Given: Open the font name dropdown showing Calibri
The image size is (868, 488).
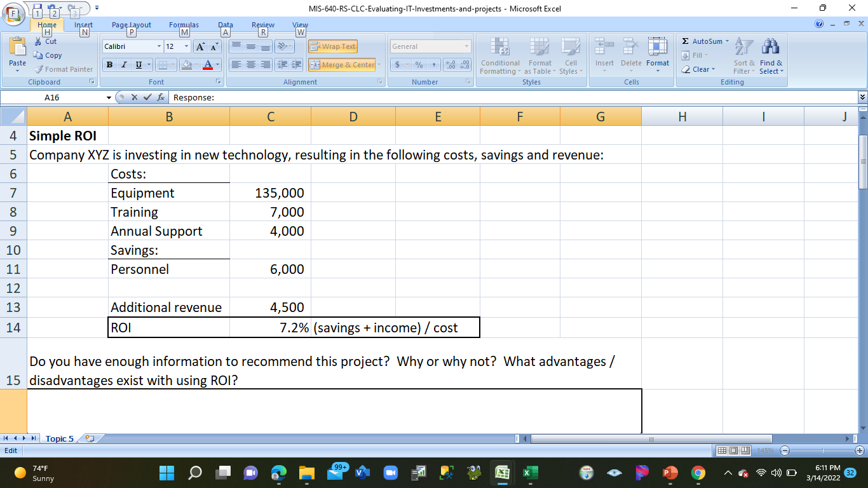Looking at the screenshot, I should (159, 46).
